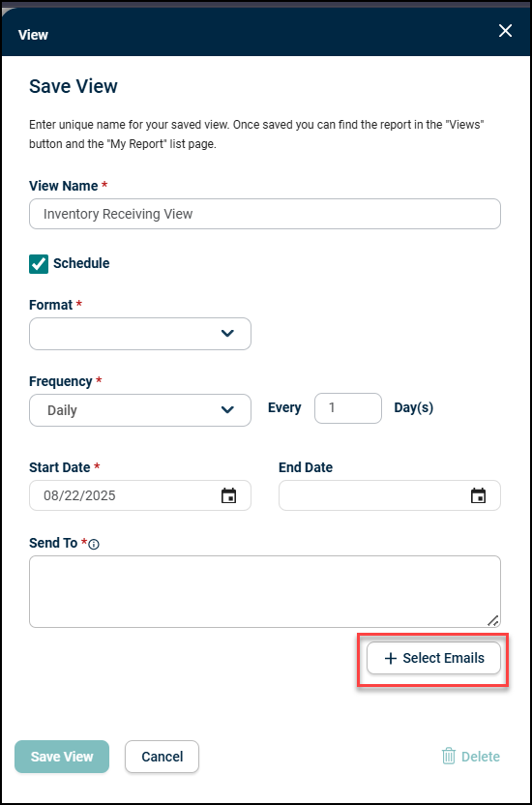The height and width of the screenshot is (805, 532).
Task: Close the View dialog with X
Action: click(x=505, y=31)
